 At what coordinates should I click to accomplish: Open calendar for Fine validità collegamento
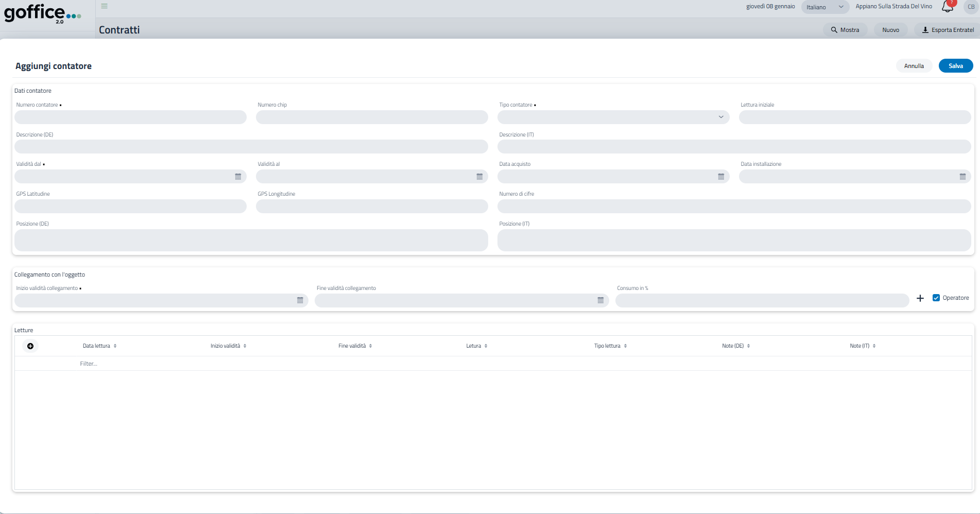pyautogui.click(x=600, y=300)
